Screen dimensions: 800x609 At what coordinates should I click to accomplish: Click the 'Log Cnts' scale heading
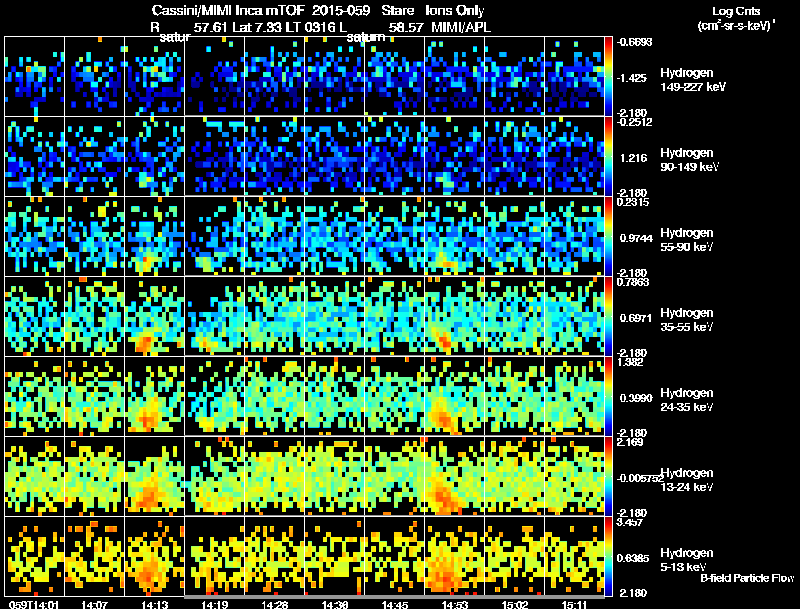[736, 11]
